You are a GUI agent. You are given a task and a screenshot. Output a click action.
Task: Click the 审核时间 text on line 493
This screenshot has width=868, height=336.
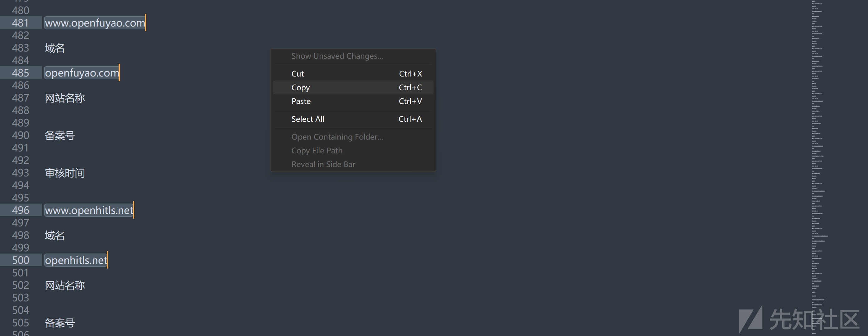pos(65,173)
